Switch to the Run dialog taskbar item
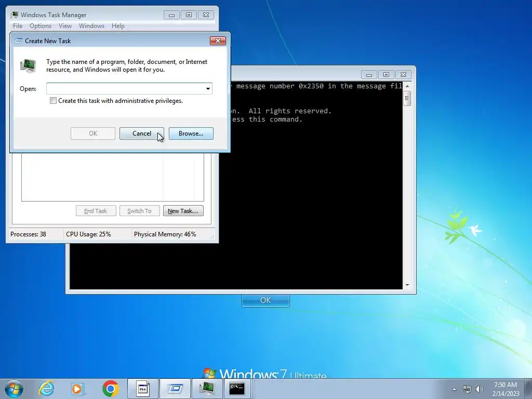This screenshot has width=532, height=399. [x=175, y=389]
